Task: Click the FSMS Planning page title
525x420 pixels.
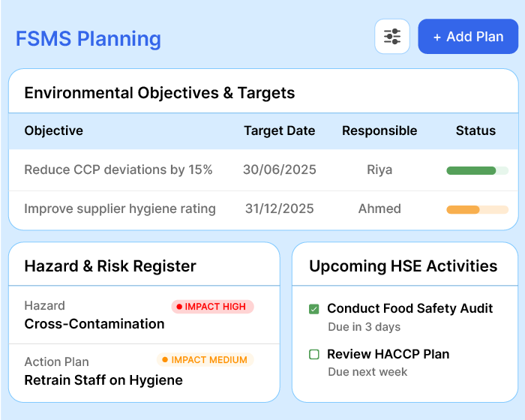Action: pyautogui.click(x=88, y=38)
